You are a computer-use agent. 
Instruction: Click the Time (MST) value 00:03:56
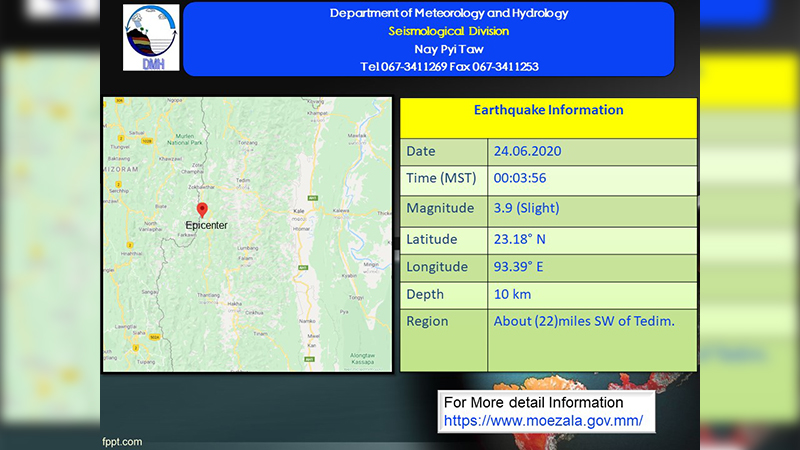(x=519, y=178)
